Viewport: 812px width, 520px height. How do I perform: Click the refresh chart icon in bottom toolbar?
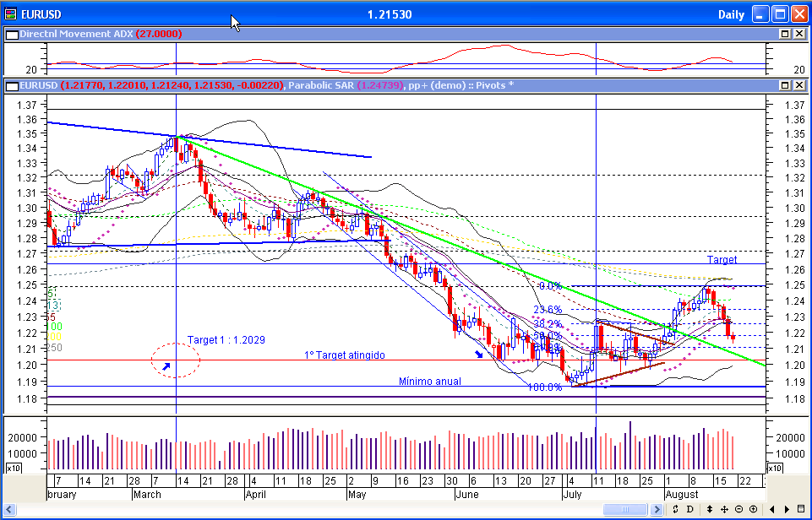(678, 509)
